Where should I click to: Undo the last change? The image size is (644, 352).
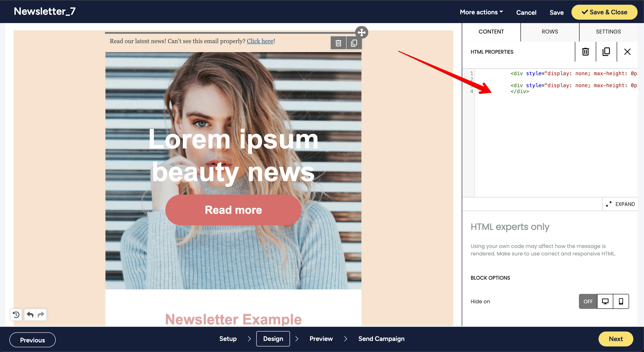tap(30, 314)
